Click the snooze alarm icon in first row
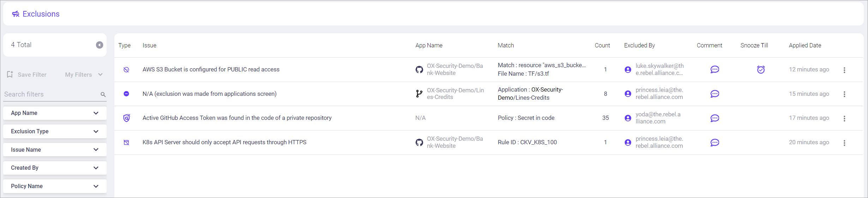The height and width of the screenshot is (198, 868). pyautogui.click(x=761, y=70)
